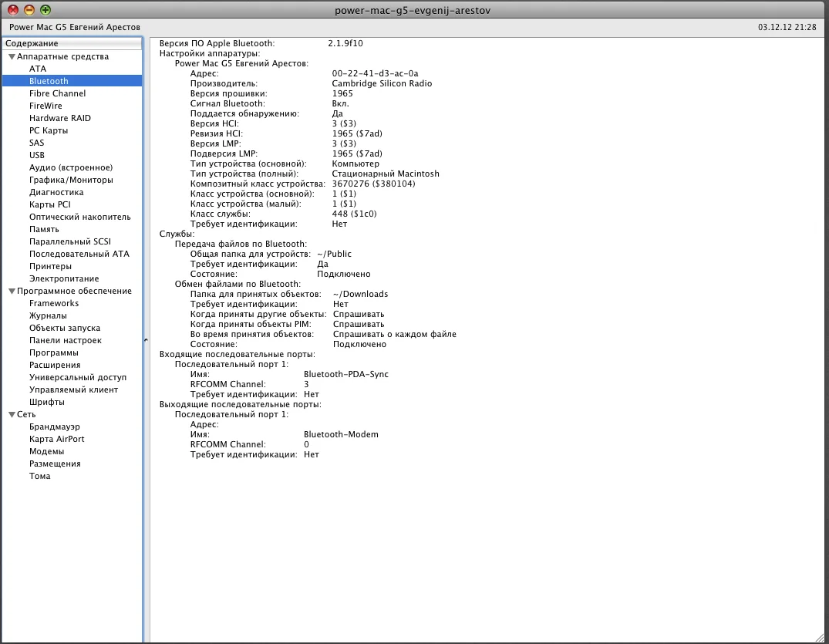Screen dimensions: 829x644
Task: Click Выходящие последовательные порты heading
Action: 240,404
